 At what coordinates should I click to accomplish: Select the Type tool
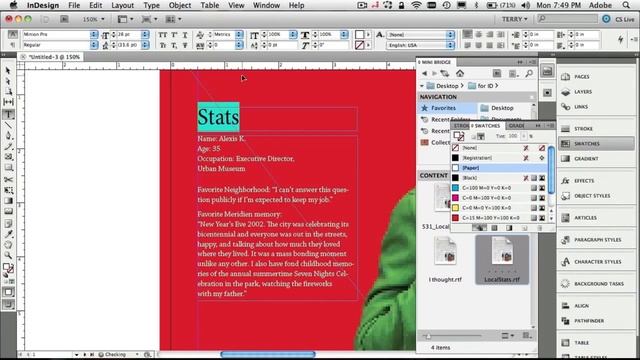[x=8, y=115]
